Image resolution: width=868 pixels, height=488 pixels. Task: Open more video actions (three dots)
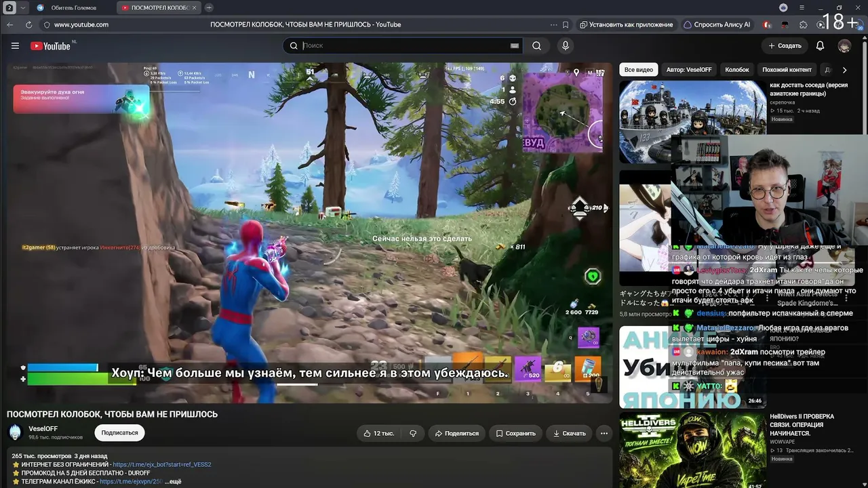tap(604, 433)
